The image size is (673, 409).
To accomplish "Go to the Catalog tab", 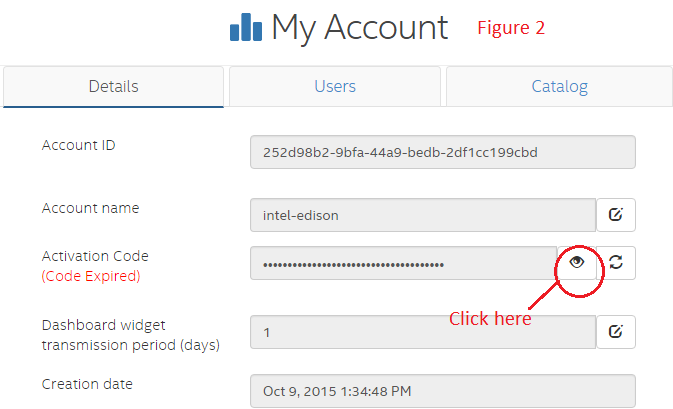I will click(x=559, y=86).
